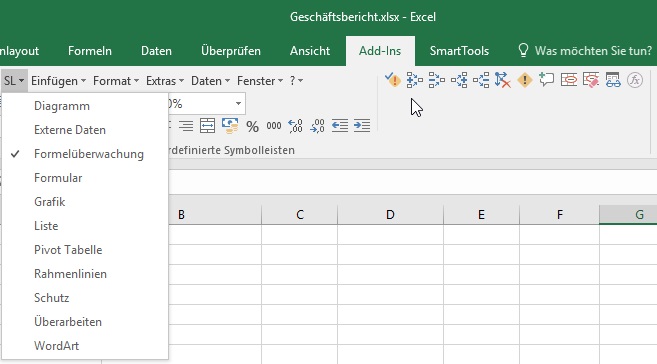Select column E header
This screenshot has height=364, width=657.
481,215
